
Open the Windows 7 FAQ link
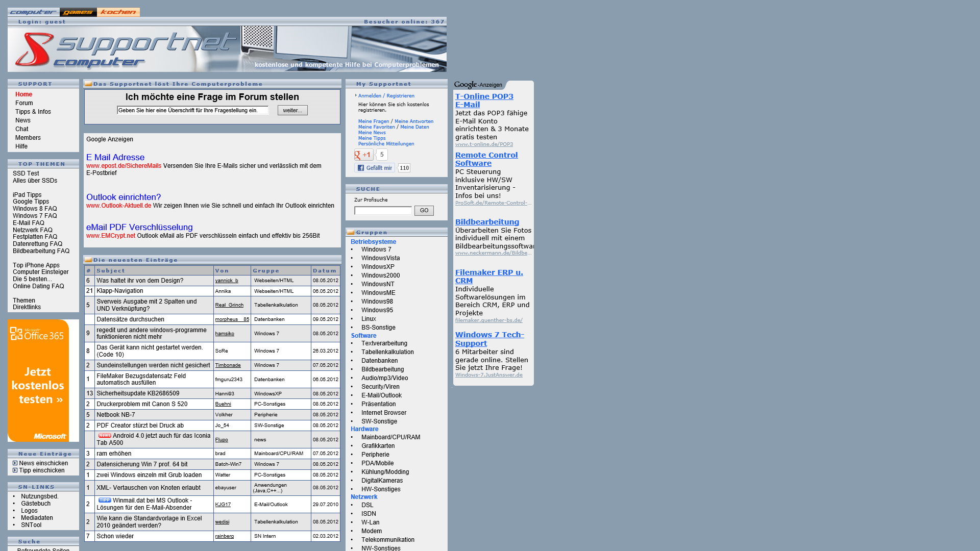[34, 215]
